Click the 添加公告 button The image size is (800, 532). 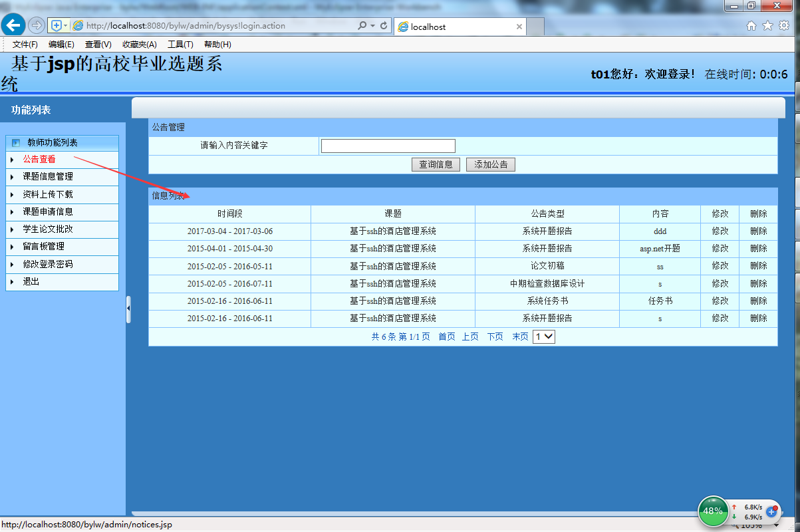(491, 164)
